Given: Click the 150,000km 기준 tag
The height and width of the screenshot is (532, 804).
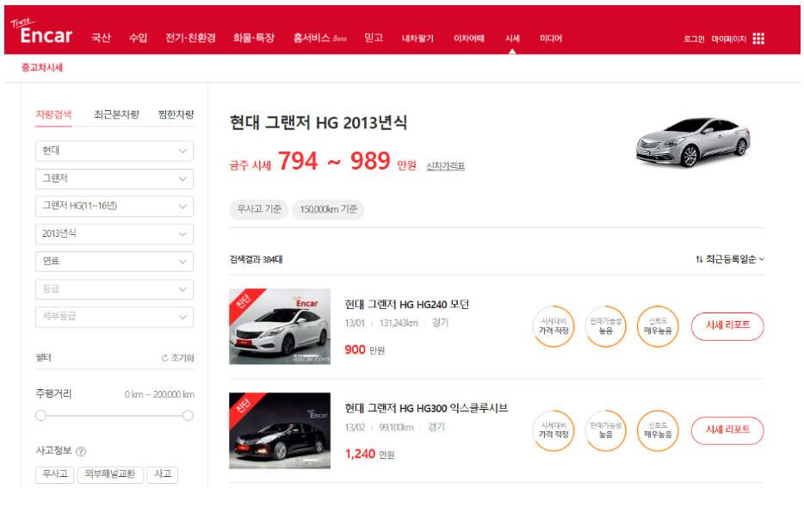Looking at the screenshot, I should tap(328, 209).
